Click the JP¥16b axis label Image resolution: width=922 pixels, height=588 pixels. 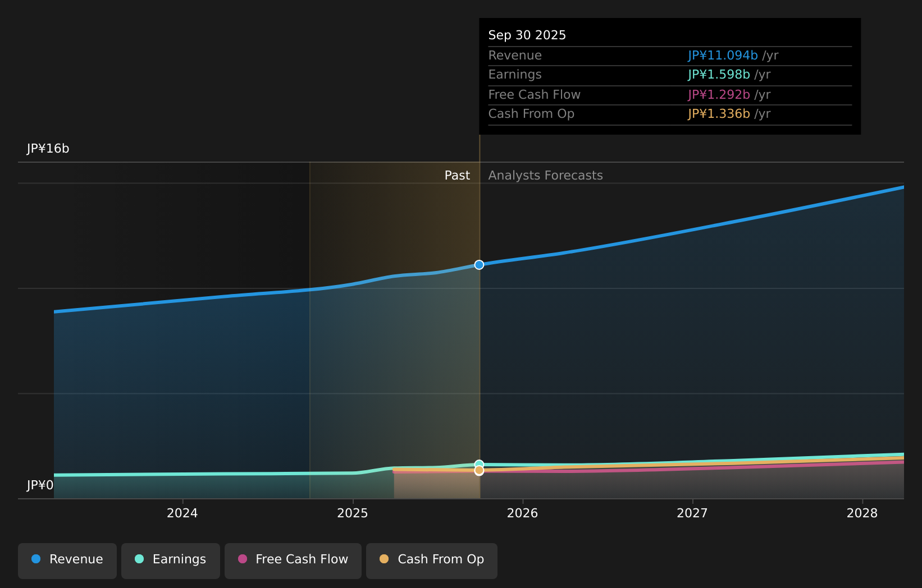click(x=48, y=149)
